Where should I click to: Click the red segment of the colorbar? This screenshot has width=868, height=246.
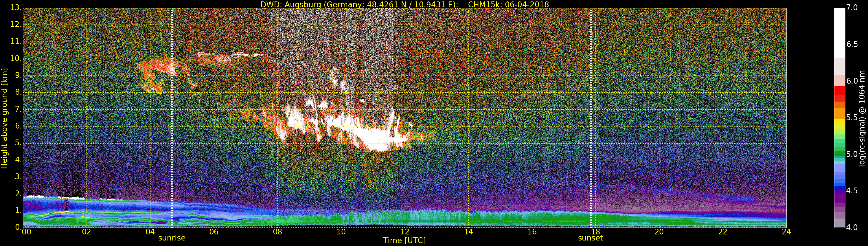click(839, 90)
